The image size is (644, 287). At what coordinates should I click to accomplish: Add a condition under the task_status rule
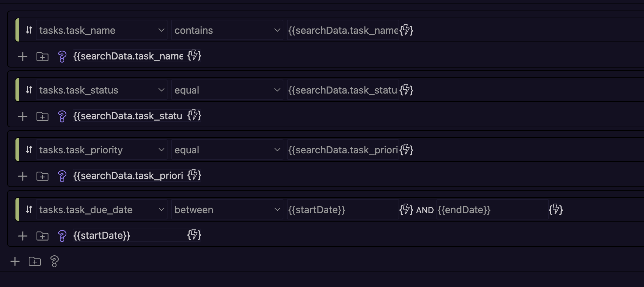(23, 116)
